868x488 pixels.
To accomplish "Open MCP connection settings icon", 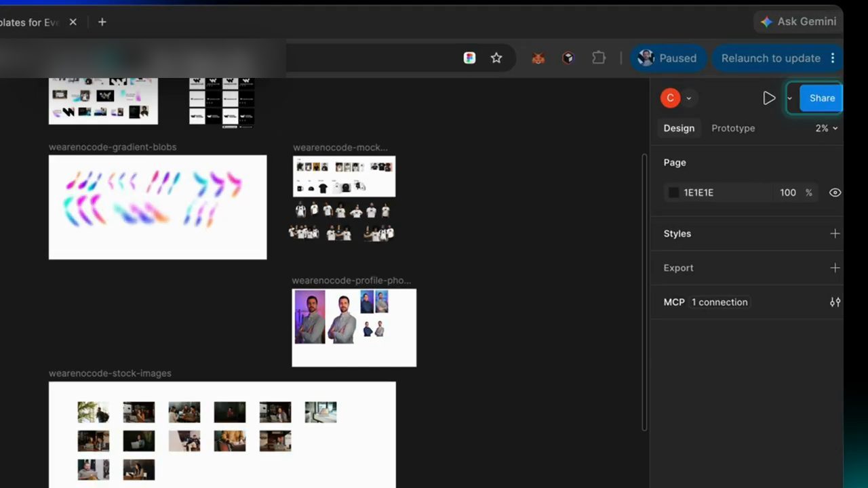I will click(835, 302).
